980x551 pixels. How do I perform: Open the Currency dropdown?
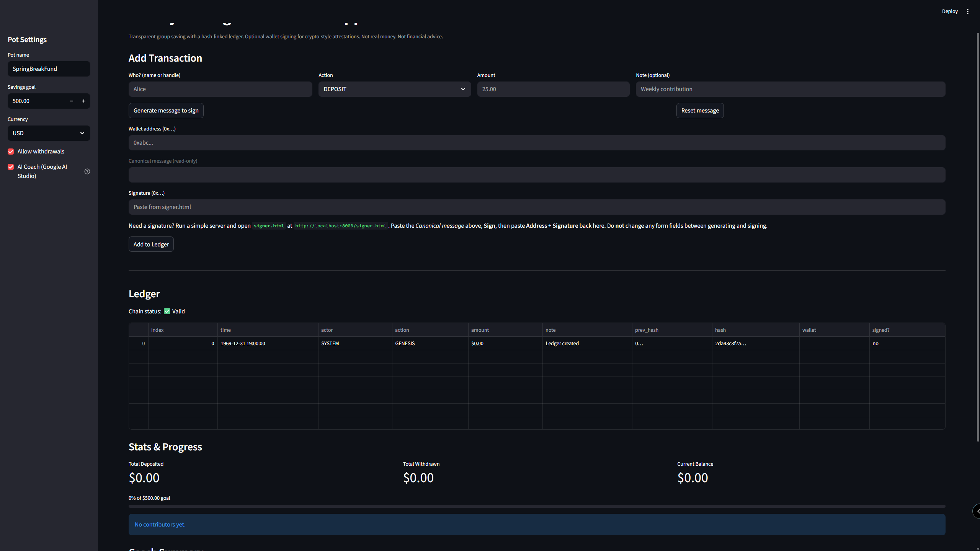pyautogui.click(x=49, y=133)
